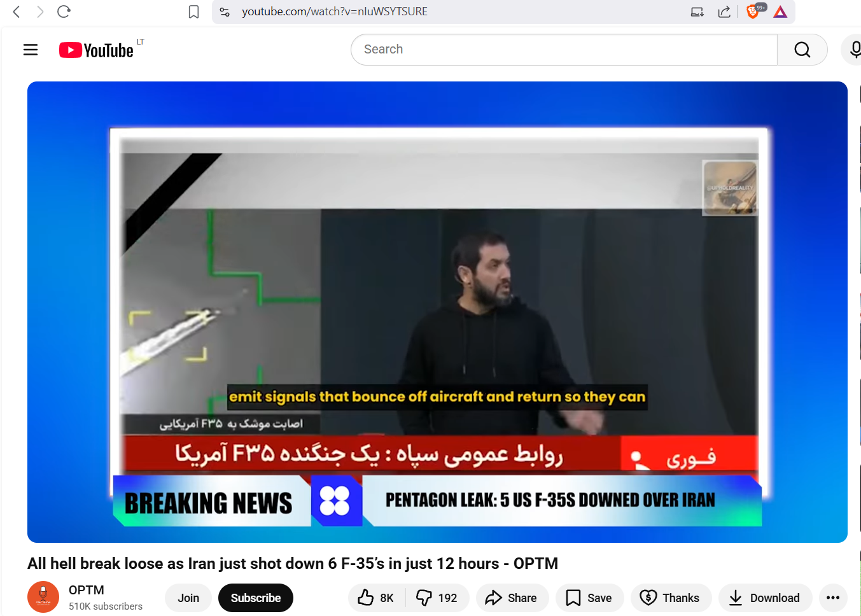Screen dimensions: 861x616
Task: Like this video (8K)
Action: click(x=377, y=598)
